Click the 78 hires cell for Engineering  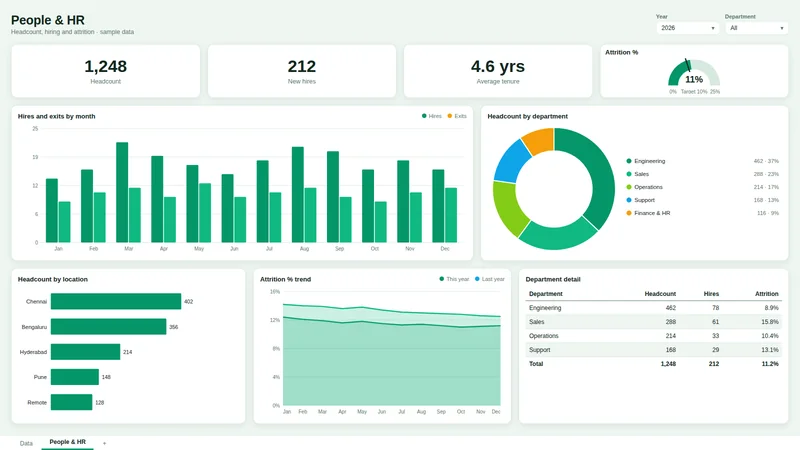pos(715,308)
